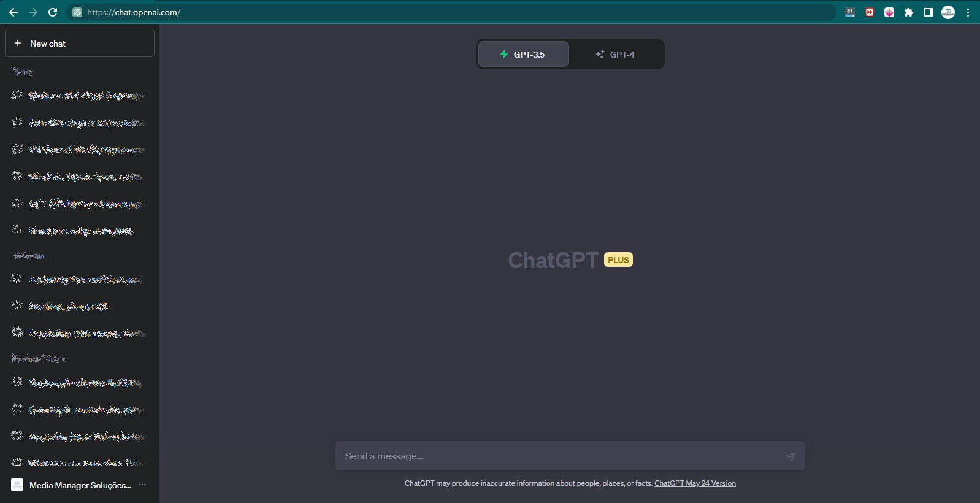Switch to the GPT-4 model tab

[x=616, y=54]
